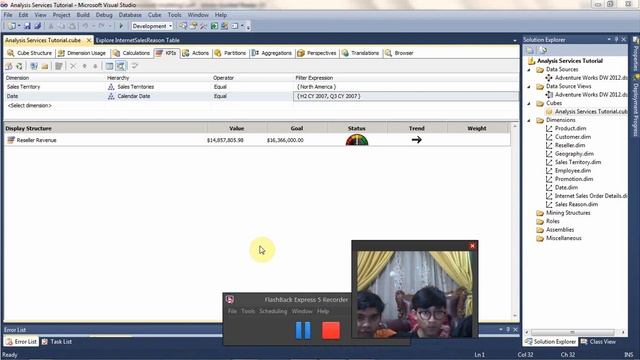Viewport: 640px width, 360px height.
Task: Switch to the Class View tab
Action: [598, 342]
